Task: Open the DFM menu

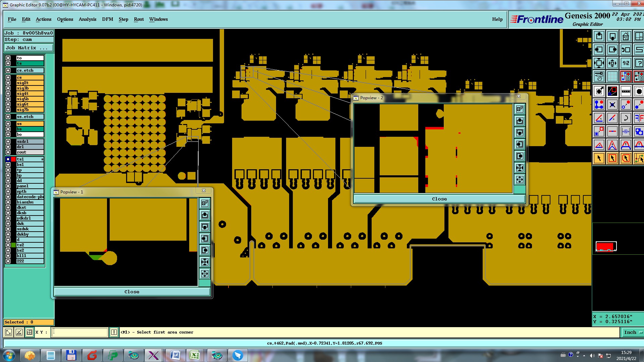Action: [107, 19]
